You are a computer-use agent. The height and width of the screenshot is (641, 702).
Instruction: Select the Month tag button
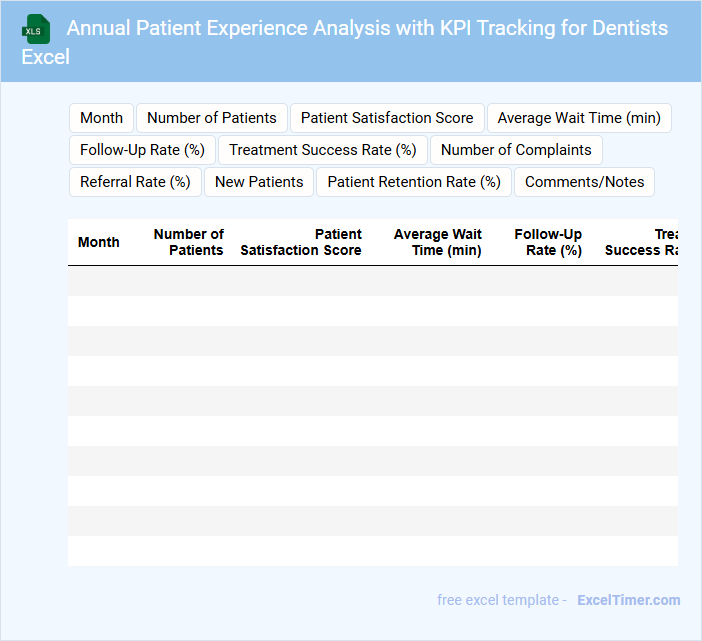click(x=101, y=118)
